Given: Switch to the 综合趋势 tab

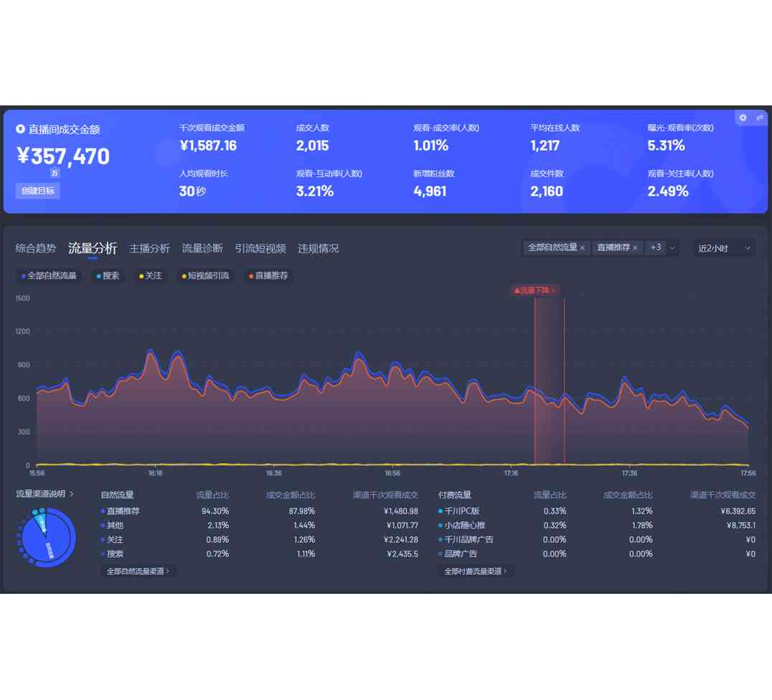Looking at the screenshot, I should [x=36, y=248].
